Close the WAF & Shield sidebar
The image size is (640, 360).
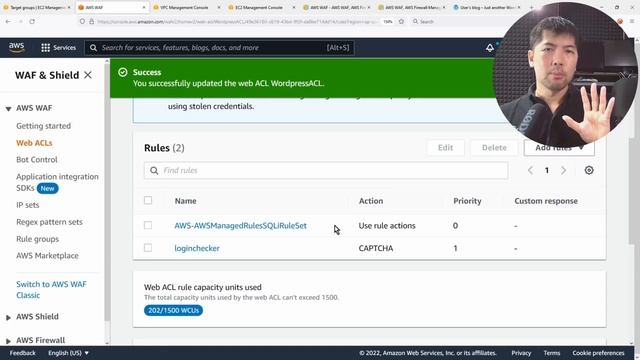tap(88, 75)
